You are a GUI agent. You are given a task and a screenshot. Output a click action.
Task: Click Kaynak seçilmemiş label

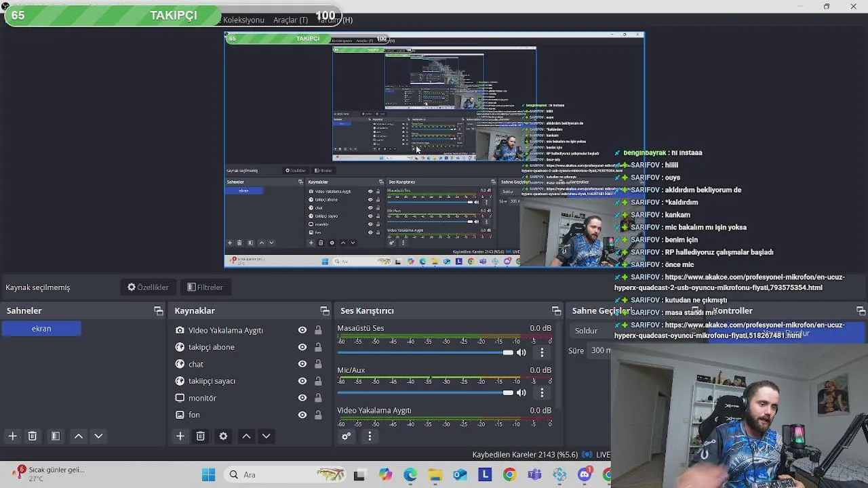(x=38, y=287)
